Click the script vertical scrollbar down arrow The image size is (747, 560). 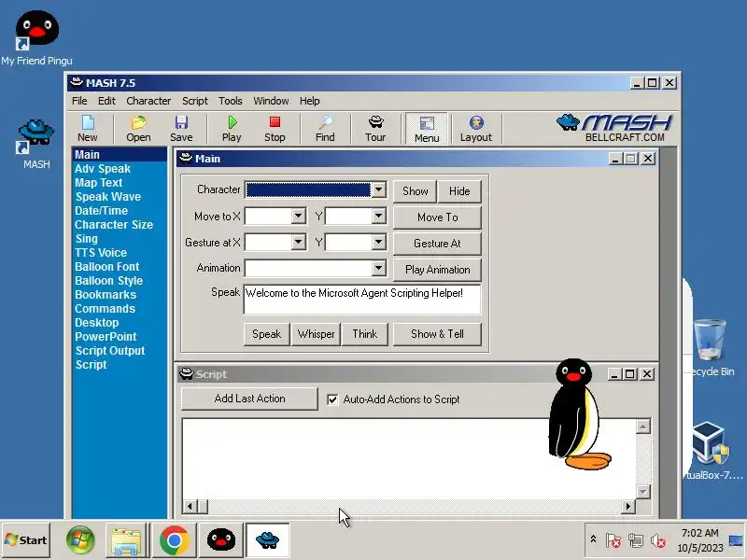tap(643, 491)
